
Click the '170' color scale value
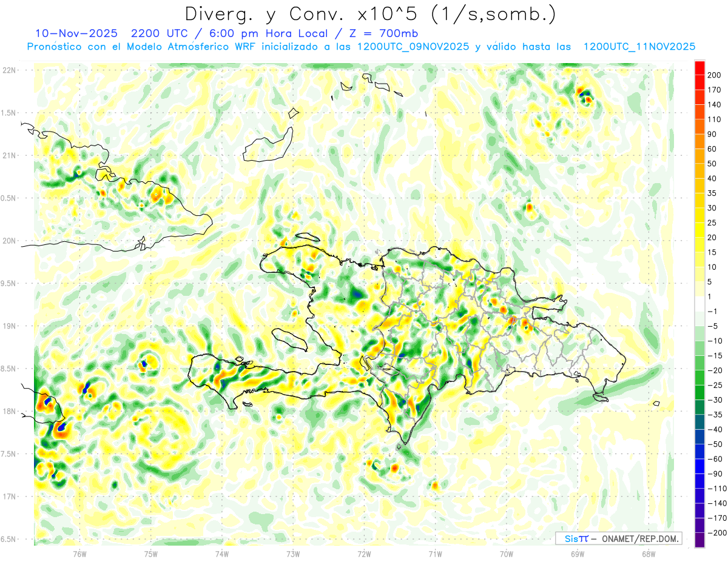(715, 90)
